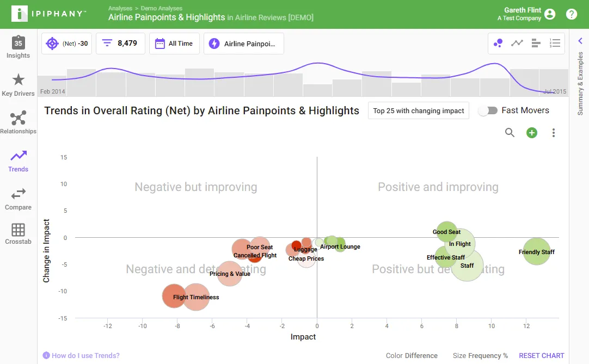Switch to horizontal bar chart view

(x=536, y=43)
